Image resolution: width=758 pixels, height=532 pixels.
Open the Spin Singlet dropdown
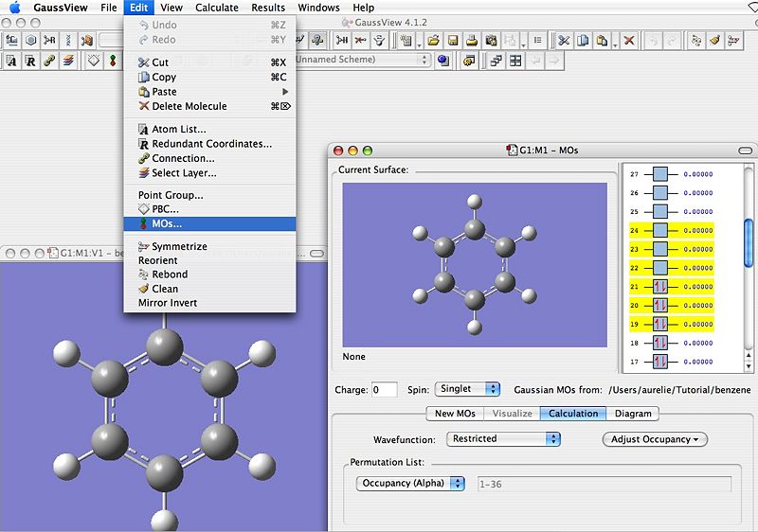[467, 389]
